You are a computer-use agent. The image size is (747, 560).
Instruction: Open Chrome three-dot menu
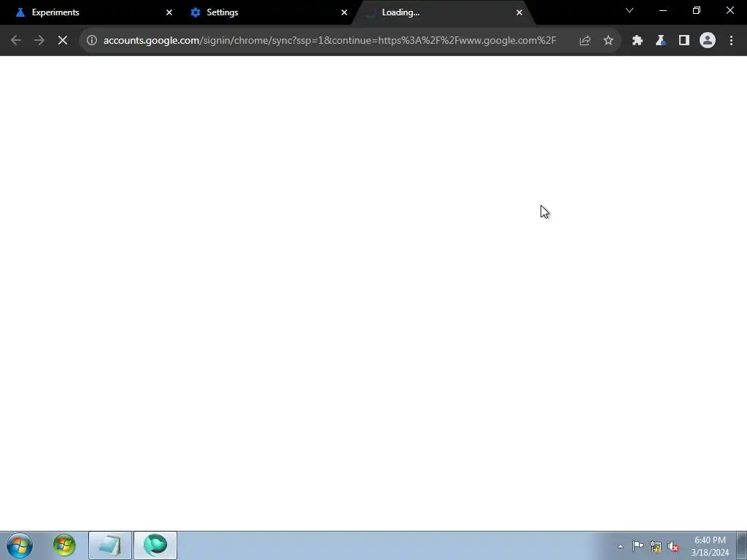pos(731,41)
